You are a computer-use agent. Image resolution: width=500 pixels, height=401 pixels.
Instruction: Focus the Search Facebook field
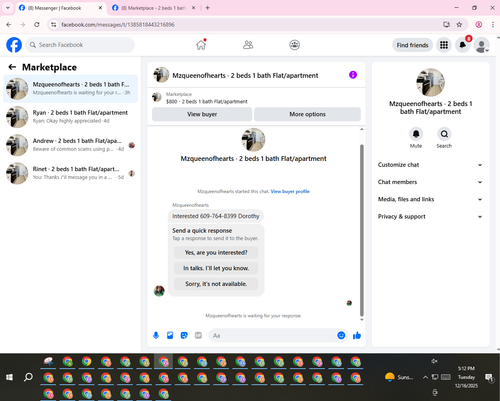coord(80,45)
